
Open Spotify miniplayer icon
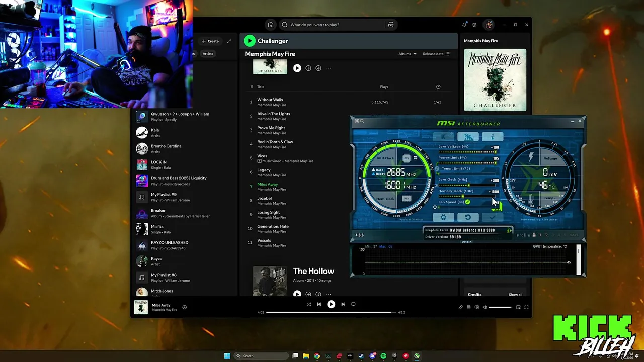(x=518, y=307)
